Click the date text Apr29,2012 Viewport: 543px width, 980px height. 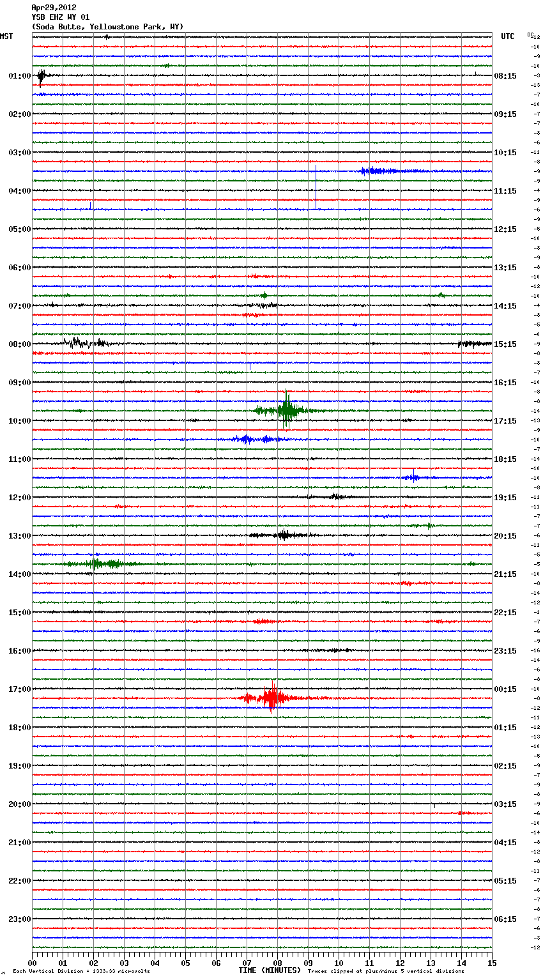pyautogui.click(x=54, y=8)
